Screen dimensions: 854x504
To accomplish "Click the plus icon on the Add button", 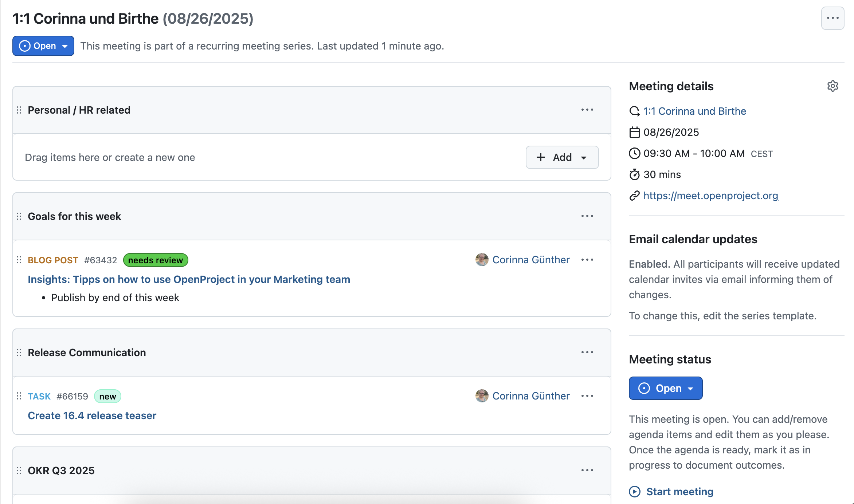I will pyautogui.click(x=541, y=157).
